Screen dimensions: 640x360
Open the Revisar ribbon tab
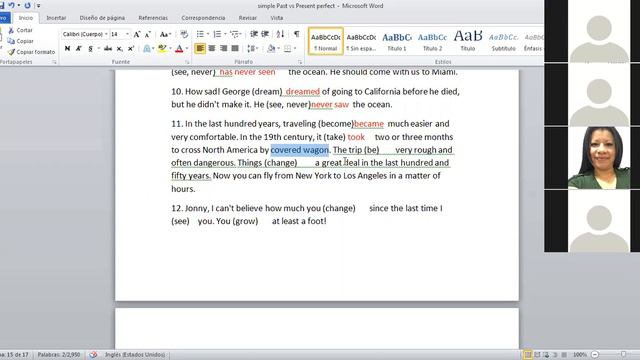[248, 18]
